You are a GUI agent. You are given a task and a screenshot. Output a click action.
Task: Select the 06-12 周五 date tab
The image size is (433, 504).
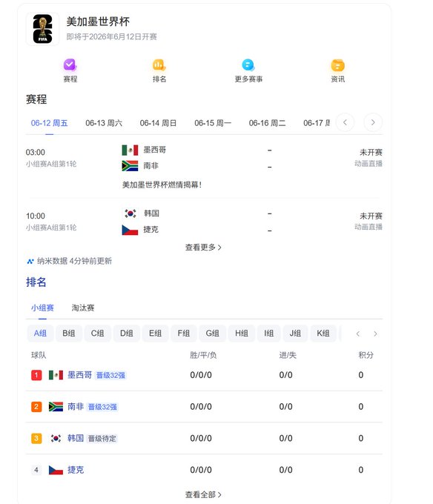pyautogui.click(x=49, y=123)
